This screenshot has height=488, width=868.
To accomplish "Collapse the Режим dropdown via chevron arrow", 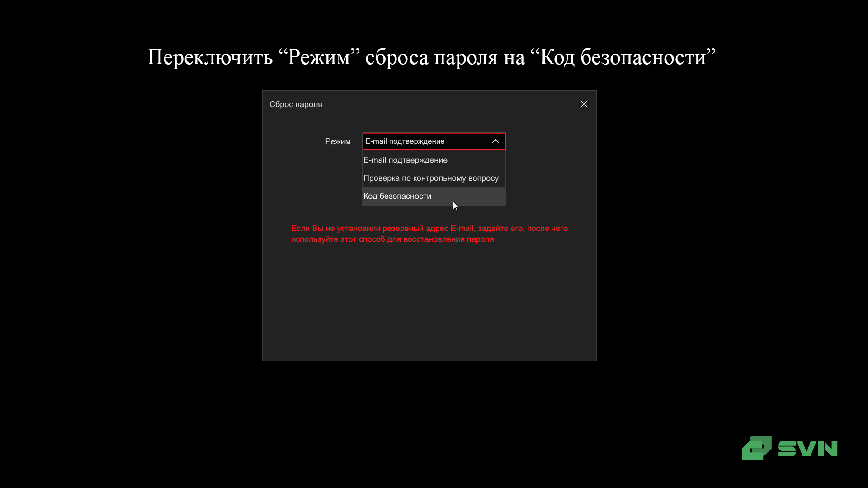I will point(495,141).
